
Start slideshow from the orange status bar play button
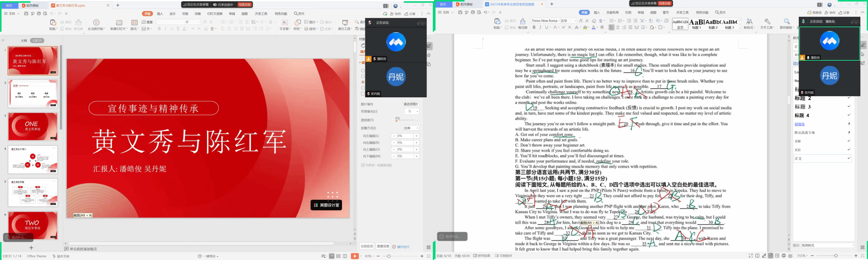tap(355, 256)
